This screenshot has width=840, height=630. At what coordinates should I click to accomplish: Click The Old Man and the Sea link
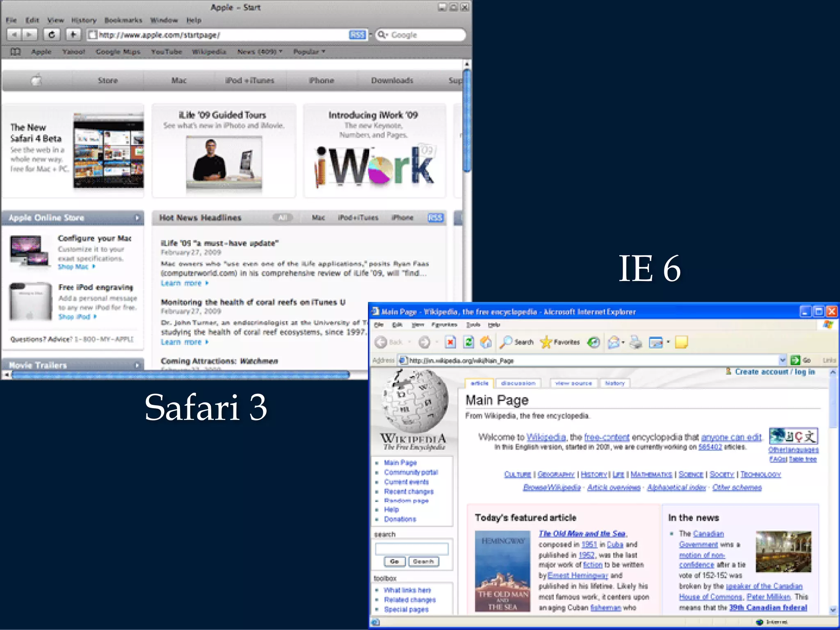tap(582, 534)
